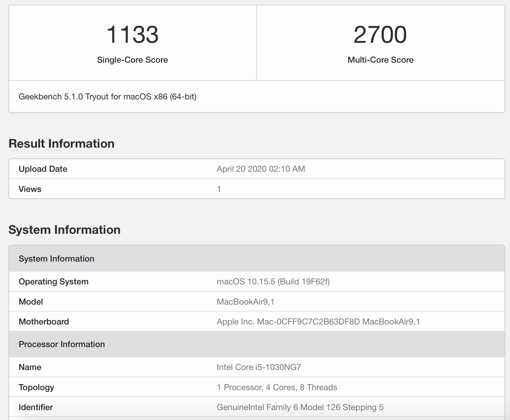
Task: Click the MacBookAir9,1 value in Model row
Action: [x=245, y=302]
